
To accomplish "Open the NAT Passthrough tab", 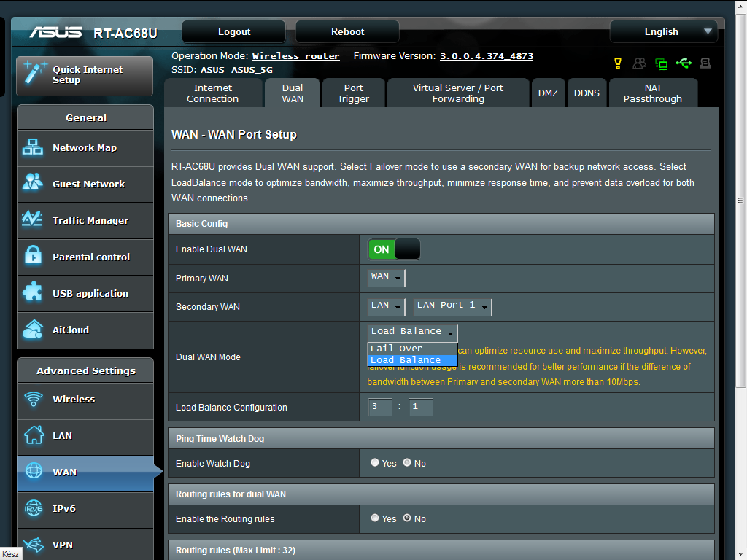I will (x=653, y=93).
